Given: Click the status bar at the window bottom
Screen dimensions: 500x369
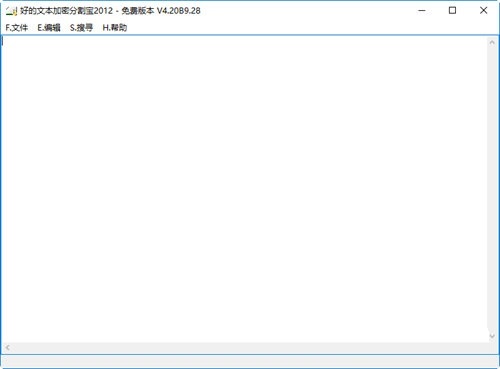Looking at the screenshot, I should 250,361.
